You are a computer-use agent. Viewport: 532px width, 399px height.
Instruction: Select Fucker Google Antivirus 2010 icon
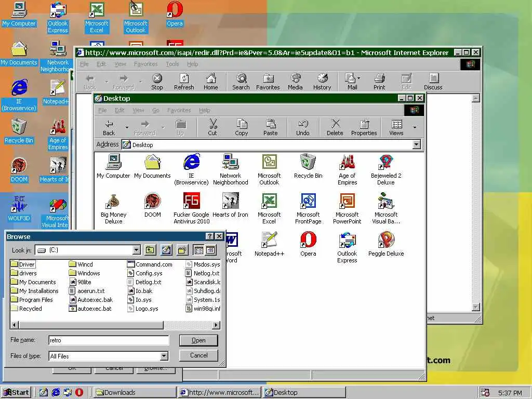(191, 209)
